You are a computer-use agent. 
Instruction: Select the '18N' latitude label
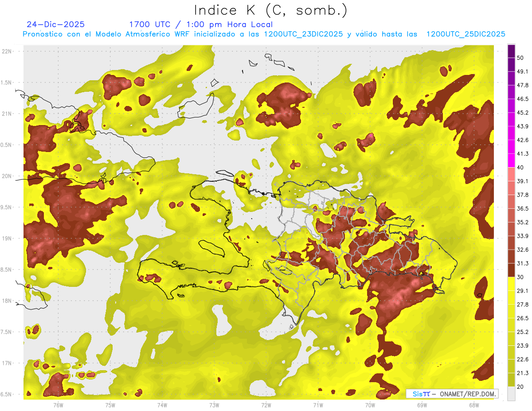pos(8,301)
